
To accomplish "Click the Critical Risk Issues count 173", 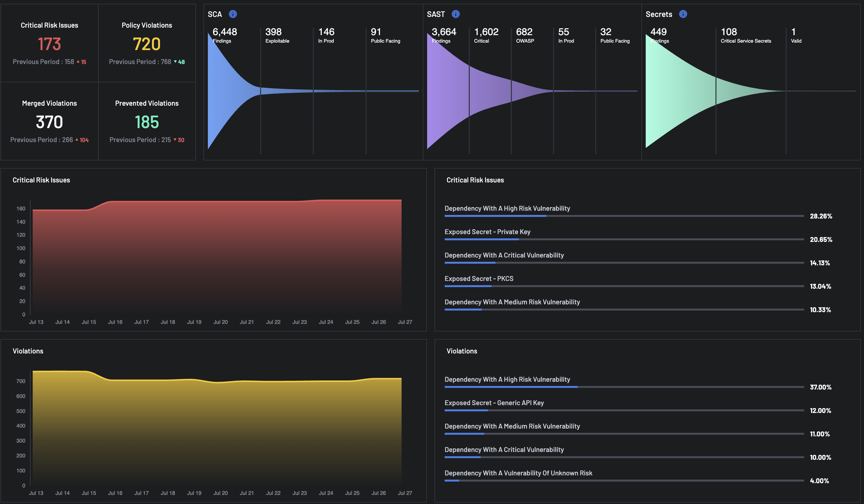I will pos(49,44).
